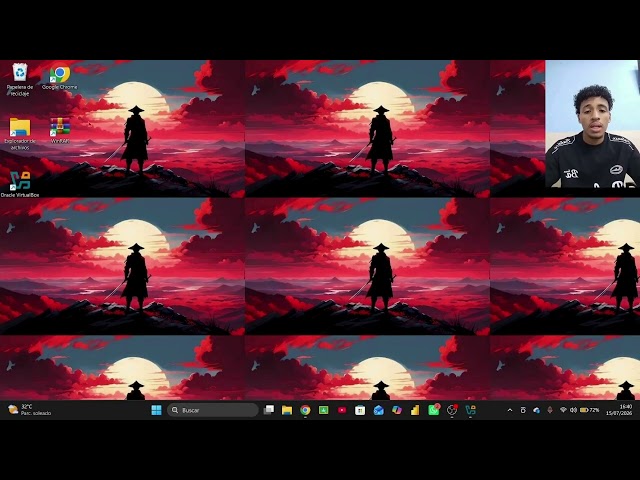Open the green app icon in taskbar

323,410
